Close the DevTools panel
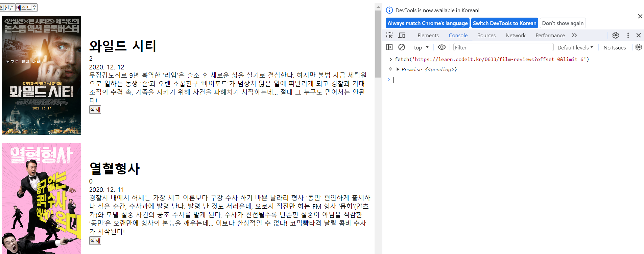The width and height of the screenshot is (644, 254). pos(639,35)
